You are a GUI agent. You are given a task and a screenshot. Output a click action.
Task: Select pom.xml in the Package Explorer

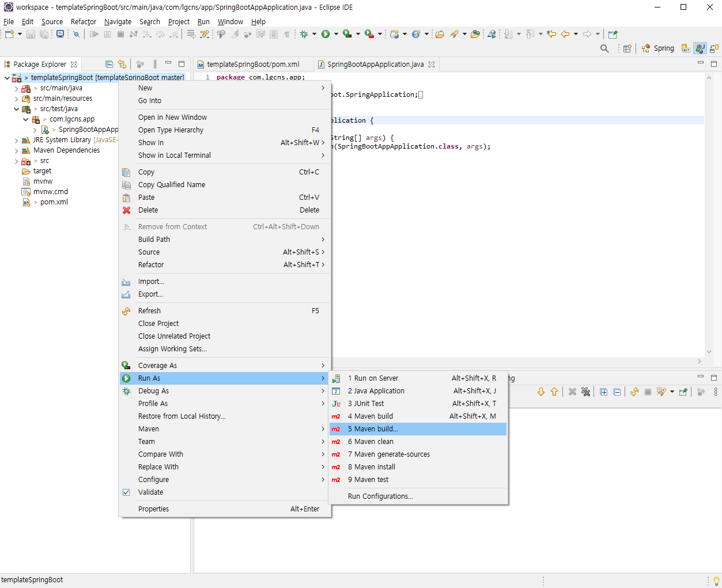click(x=54, y=202)
